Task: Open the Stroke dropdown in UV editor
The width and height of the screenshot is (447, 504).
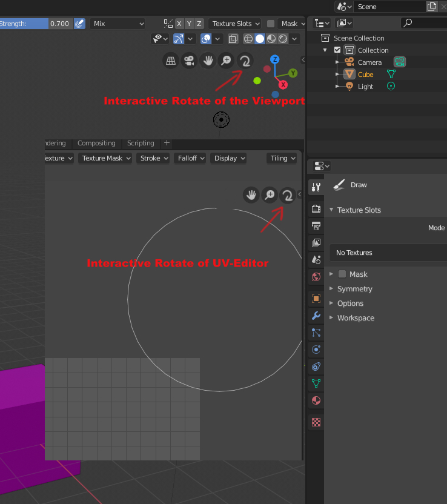Action: pyautogui.click(x=153, y=158)
